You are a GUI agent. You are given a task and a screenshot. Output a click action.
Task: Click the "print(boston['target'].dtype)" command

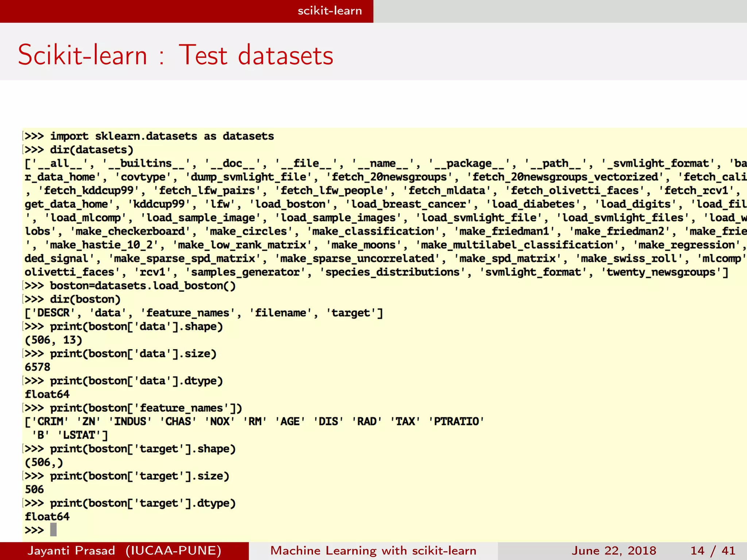click(x=143, y=503)
